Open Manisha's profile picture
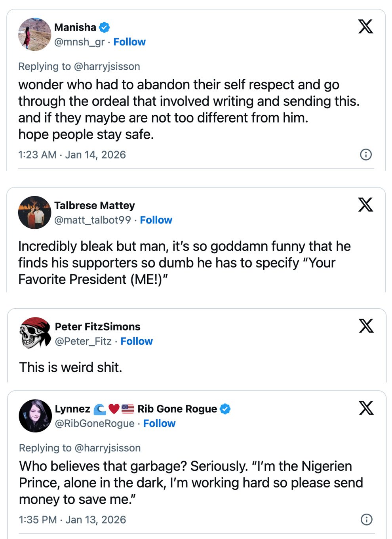The height and width of the screenshot is (539, 392). tap(35, 34)
